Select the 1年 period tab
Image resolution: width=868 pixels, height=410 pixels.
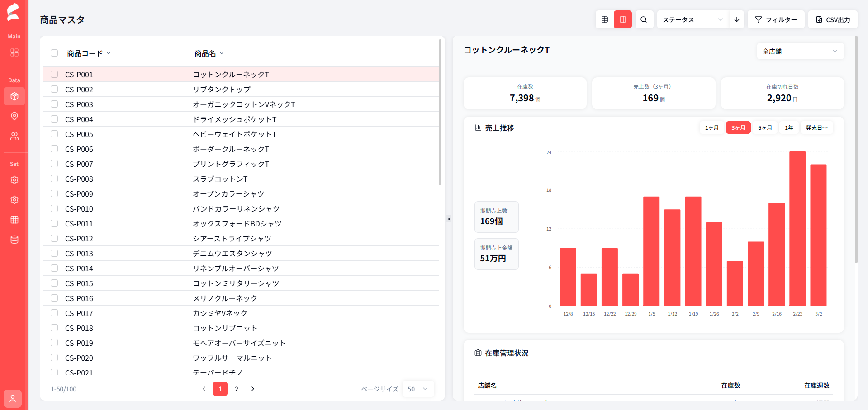788,127
